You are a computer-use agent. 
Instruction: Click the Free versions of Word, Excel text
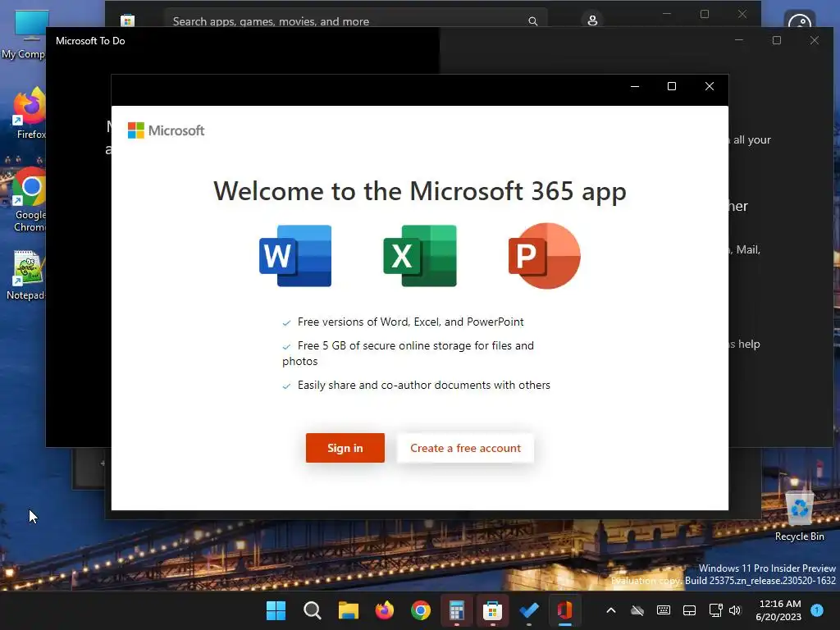tap(410, 322)
